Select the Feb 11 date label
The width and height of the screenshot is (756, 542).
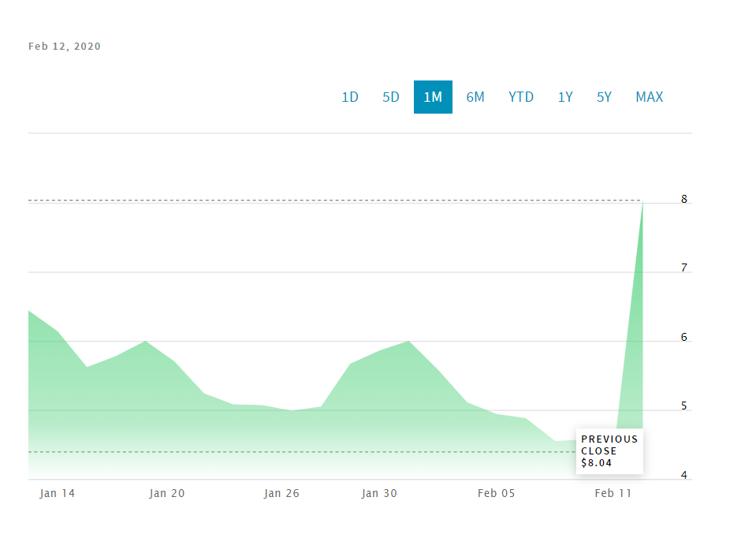[x=614, y=493]
